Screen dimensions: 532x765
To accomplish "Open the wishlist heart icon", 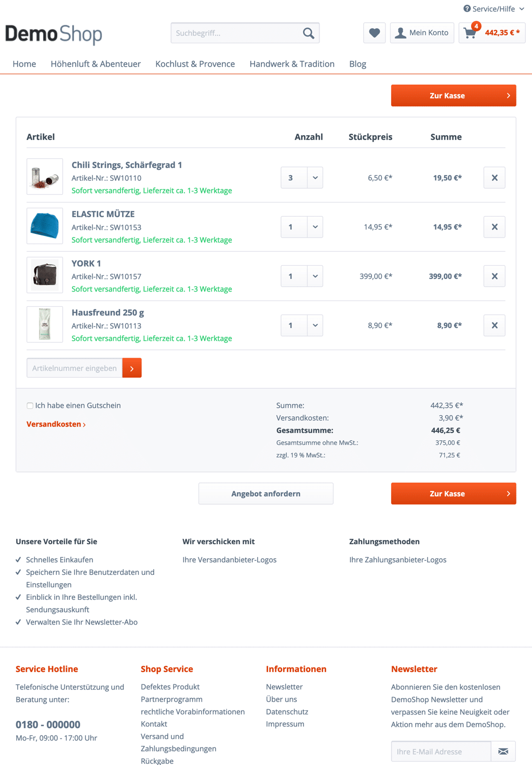I will [x=375, y=33].
